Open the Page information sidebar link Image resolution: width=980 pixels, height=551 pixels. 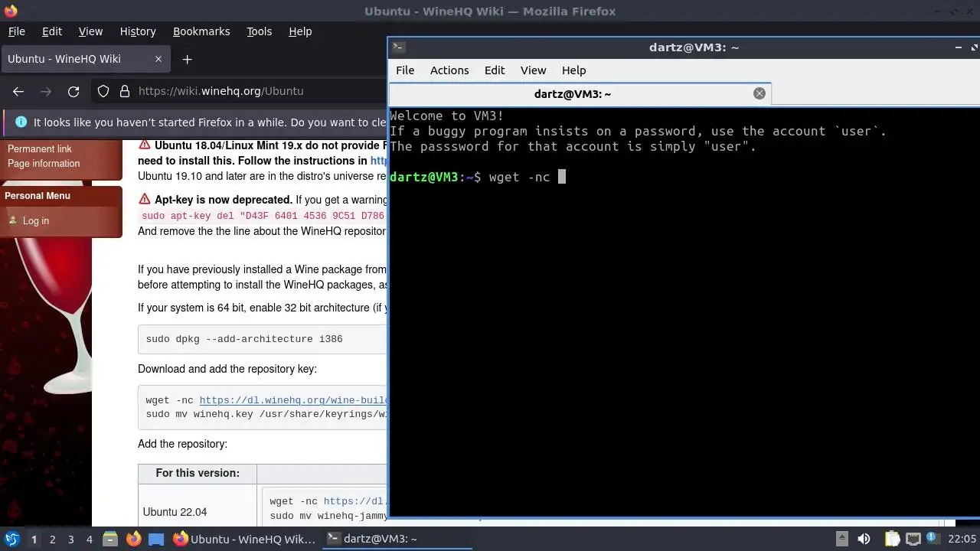point(44,163)
